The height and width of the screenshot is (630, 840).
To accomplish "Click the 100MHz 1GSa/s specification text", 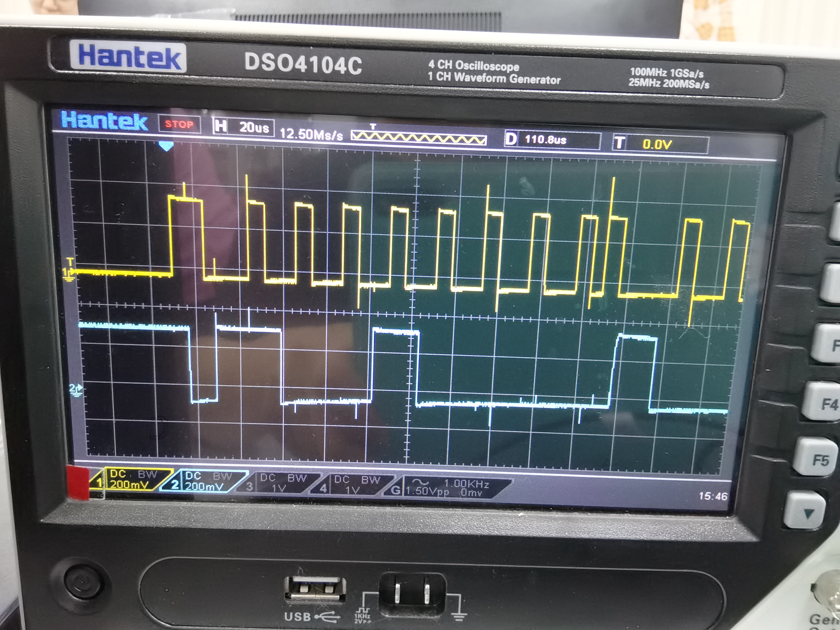I will 667,73.
